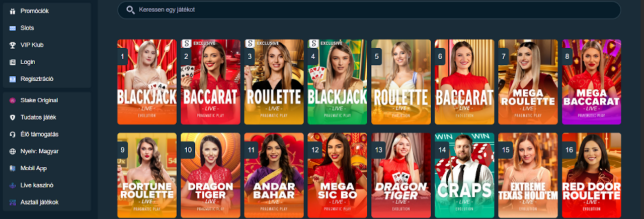
Task: Click the Tudatos játék shield icon
Action: (x=13, y=117)
